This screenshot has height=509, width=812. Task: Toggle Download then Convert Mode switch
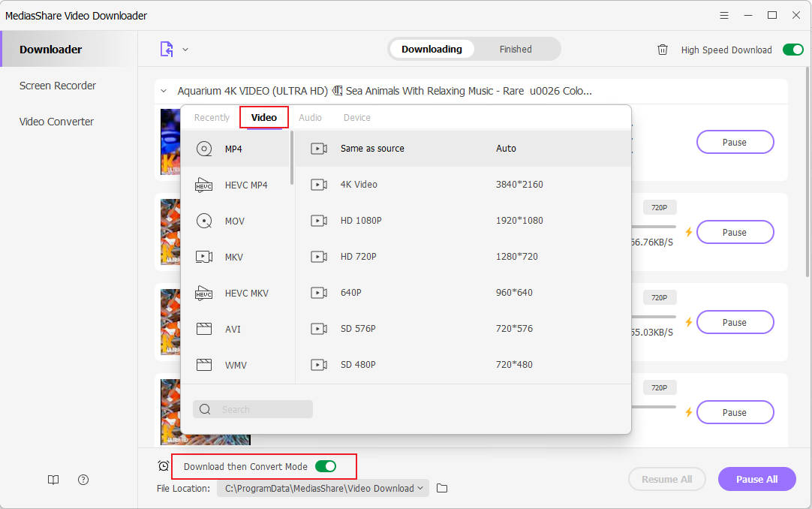(x=326, y=466)
